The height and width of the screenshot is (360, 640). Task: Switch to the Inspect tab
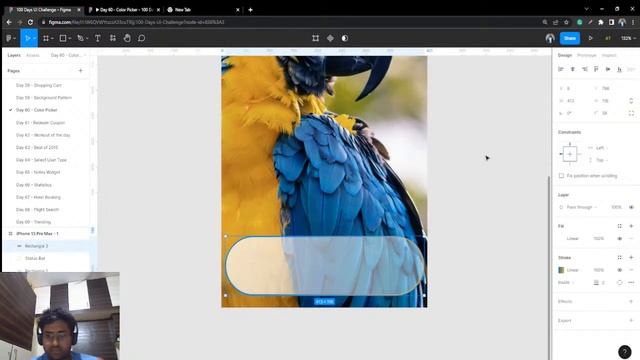pos(609,55)
